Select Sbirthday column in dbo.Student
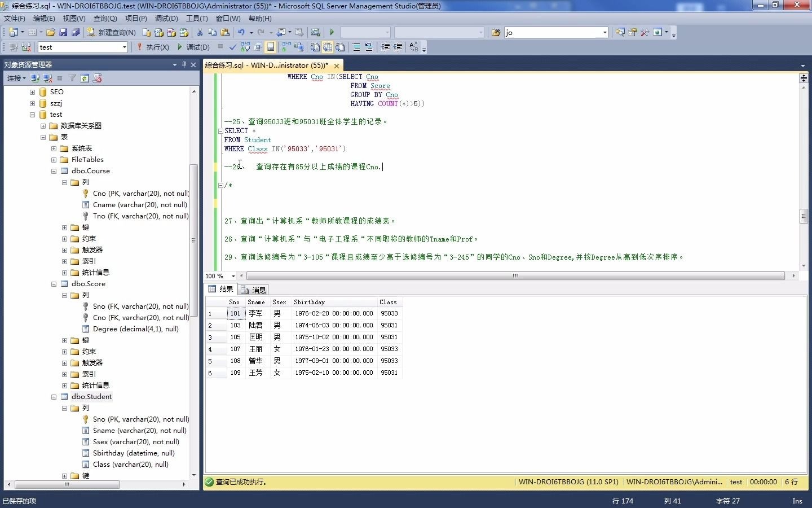Image resolution: width=812 pixels, height=508 pixels. (x=134, y=453)
